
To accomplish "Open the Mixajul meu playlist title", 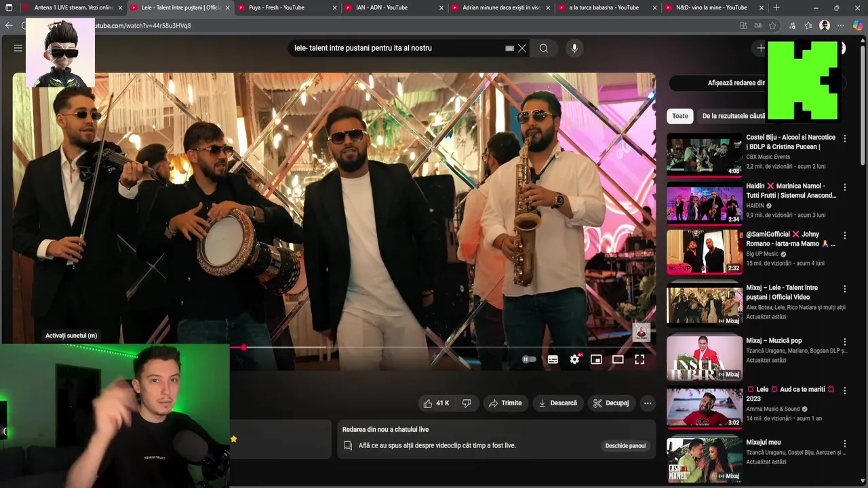I will point(764,443).
